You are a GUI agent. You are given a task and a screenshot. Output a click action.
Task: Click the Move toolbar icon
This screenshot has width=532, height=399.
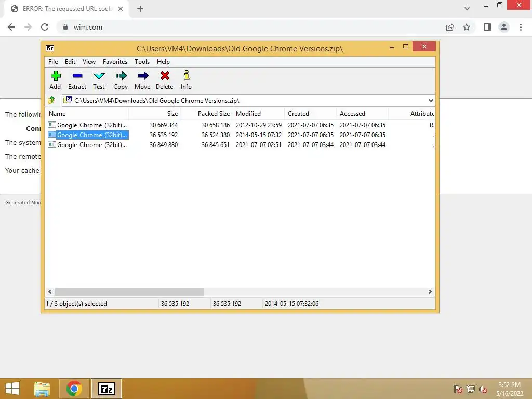(142, 80)
